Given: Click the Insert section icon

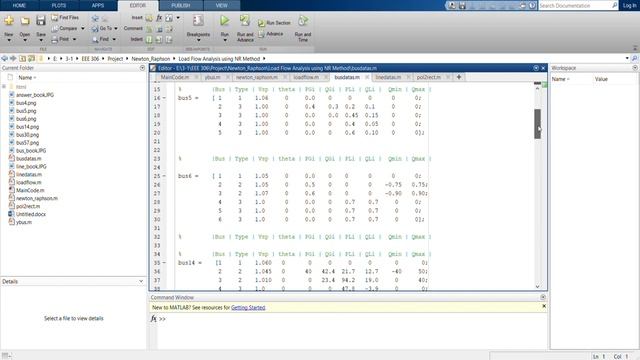Looking at the screenshot, I should click(149, 18).
